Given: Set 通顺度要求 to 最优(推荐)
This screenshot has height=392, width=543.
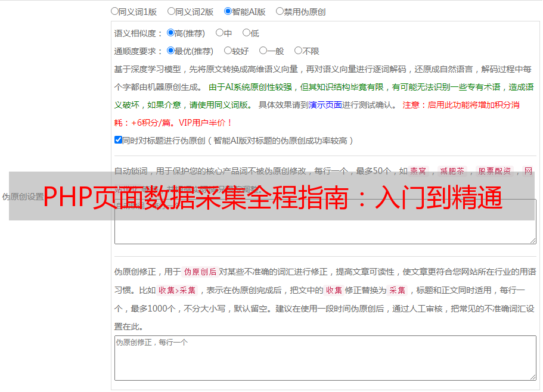Looking at the screenshot, I should [x=170, y=51].
